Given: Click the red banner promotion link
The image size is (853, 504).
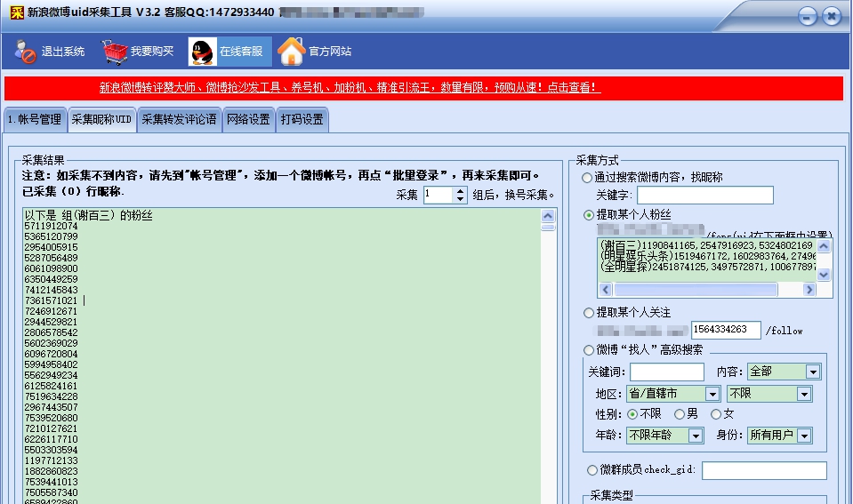Looking at the screenshot, I should tap(350, 87).
